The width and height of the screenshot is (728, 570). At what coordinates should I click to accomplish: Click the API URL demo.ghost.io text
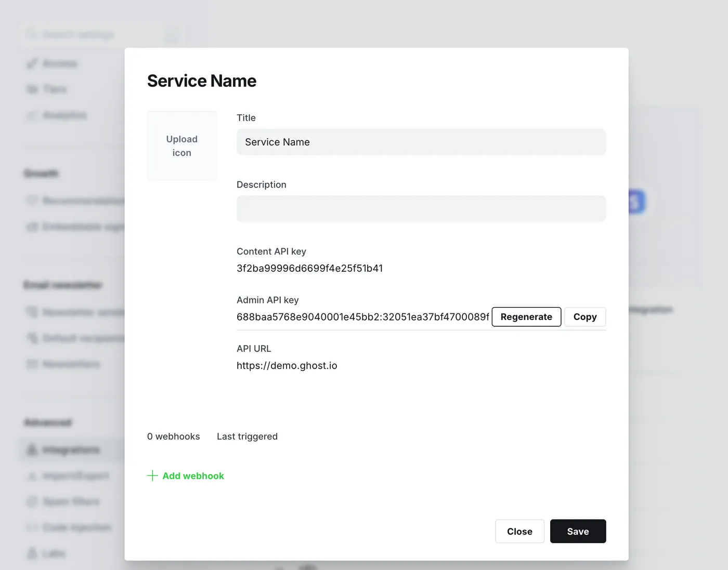pos(287,365)
